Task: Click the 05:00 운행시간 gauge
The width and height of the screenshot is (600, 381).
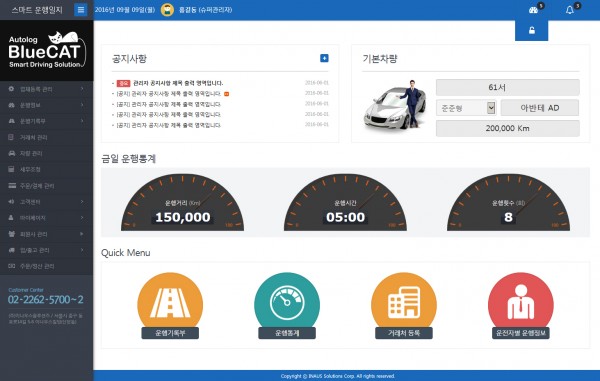Action: click(x=345, y=203)
